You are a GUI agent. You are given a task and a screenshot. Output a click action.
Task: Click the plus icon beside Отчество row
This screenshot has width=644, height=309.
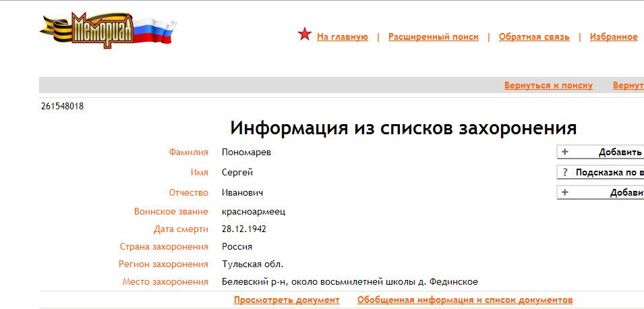pos(565,193)
